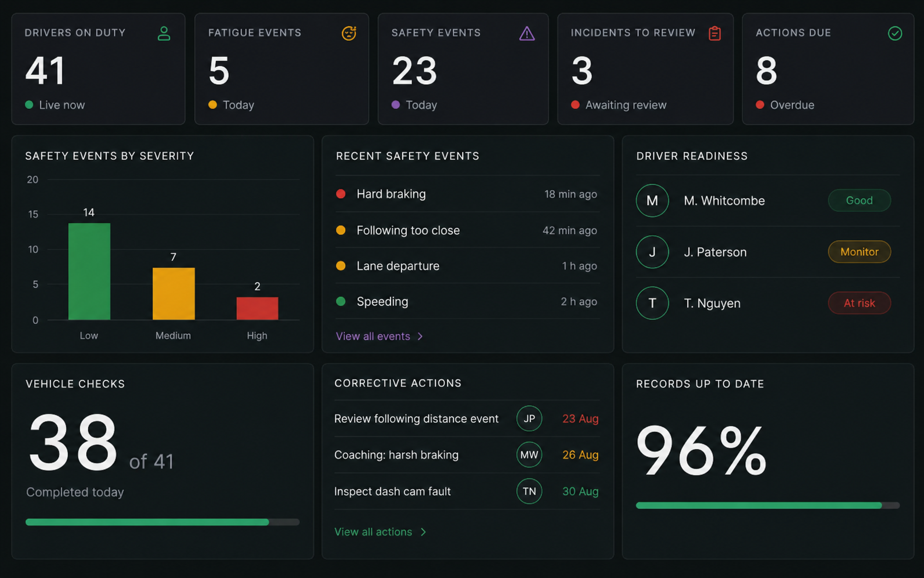The image size is (924, 578).
Task: Click green dot beside Speeding
Action: click(341, 301)
